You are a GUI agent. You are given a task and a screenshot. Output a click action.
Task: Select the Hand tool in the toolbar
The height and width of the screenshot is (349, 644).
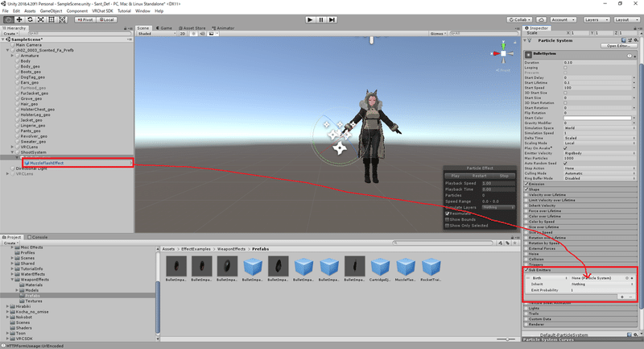point(8,19)
